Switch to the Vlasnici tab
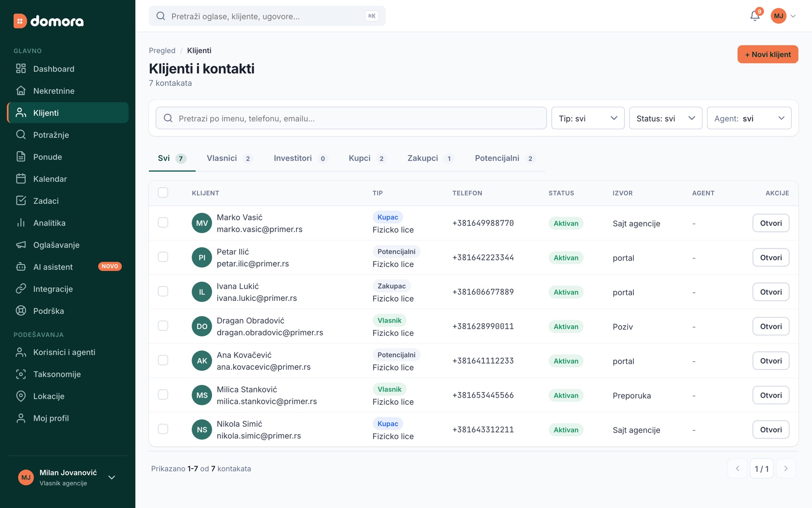812x508 pixels. pos(229,158)
